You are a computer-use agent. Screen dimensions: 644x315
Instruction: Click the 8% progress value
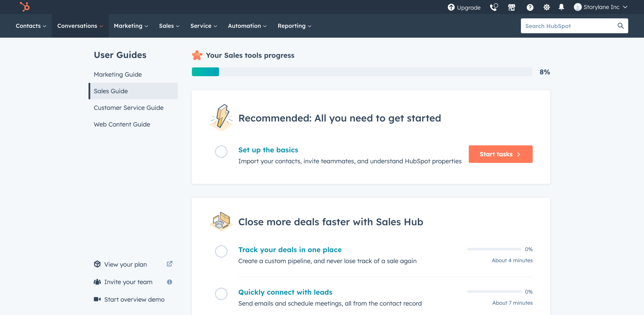pos(545,72)
